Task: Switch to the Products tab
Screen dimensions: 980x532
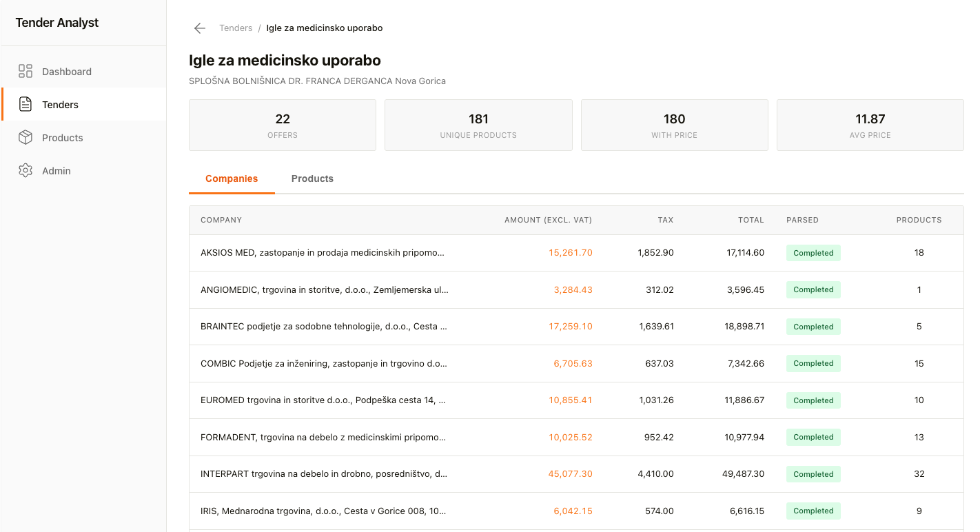Action: (312, 178)
